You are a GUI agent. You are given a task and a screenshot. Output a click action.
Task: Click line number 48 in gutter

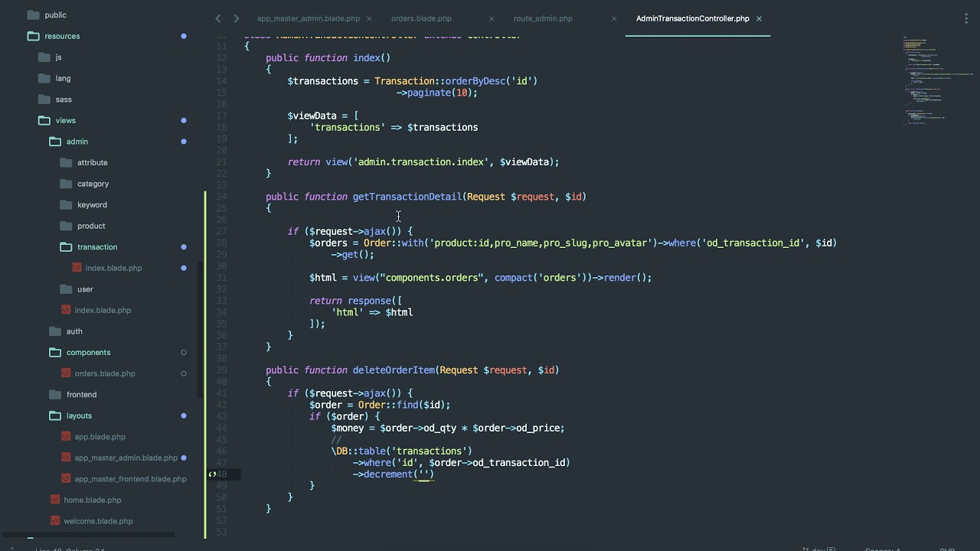click(221, 474)
